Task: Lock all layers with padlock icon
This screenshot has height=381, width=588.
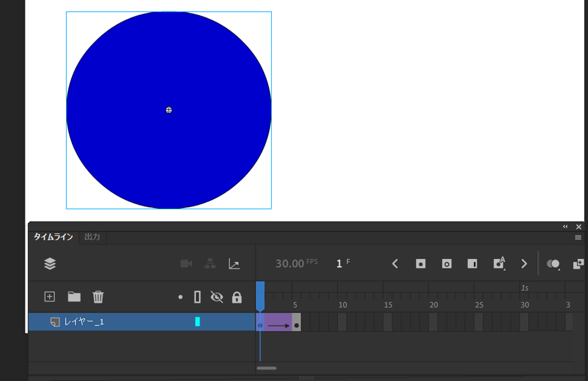Action: pos(237,297)
